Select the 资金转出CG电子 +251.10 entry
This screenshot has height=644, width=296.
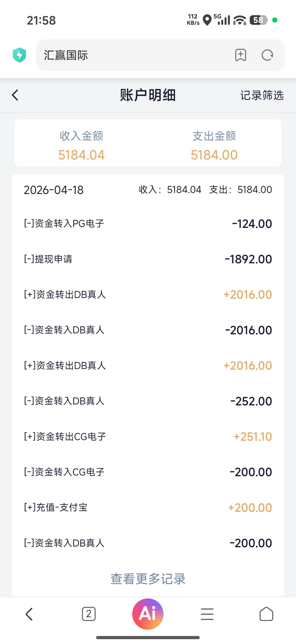tap(148, 437)
